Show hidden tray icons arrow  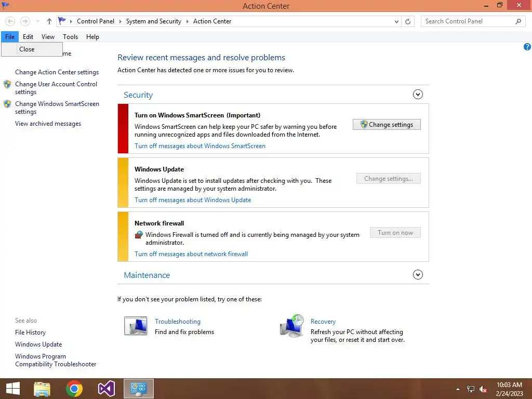458,389
